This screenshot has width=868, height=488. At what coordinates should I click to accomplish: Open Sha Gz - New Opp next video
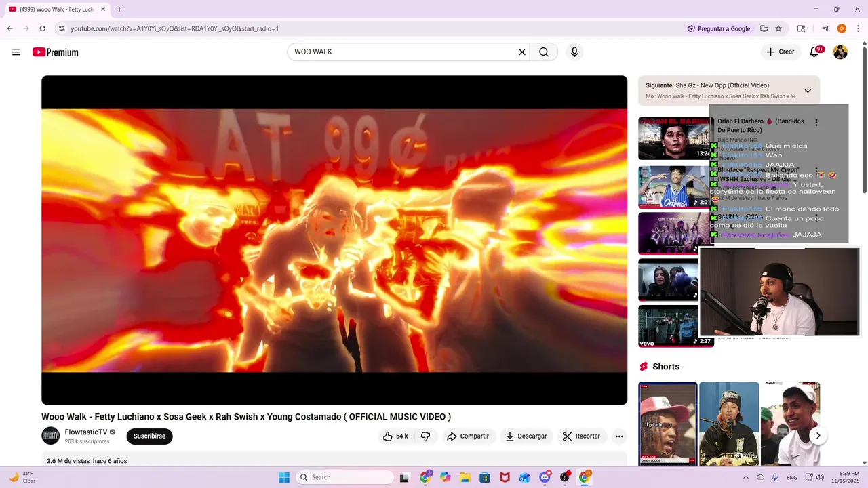tap(722, 86)
